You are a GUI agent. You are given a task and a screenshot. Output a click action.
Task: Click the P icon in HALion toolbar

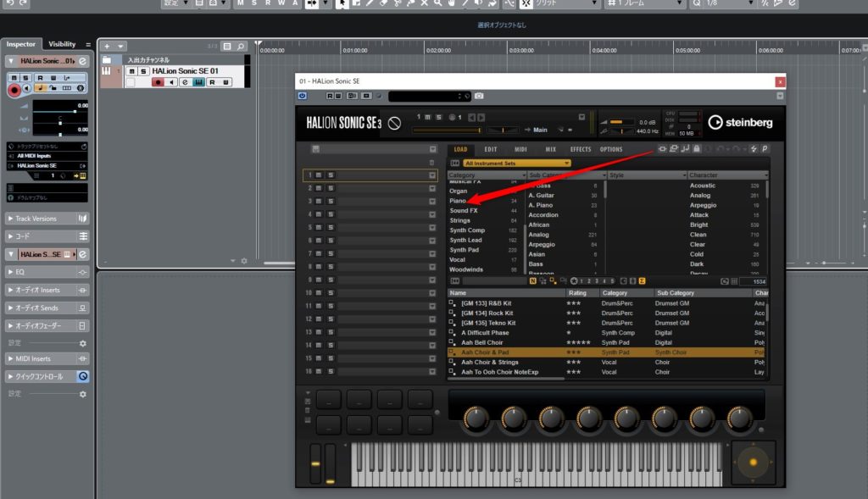click(765, 149)
